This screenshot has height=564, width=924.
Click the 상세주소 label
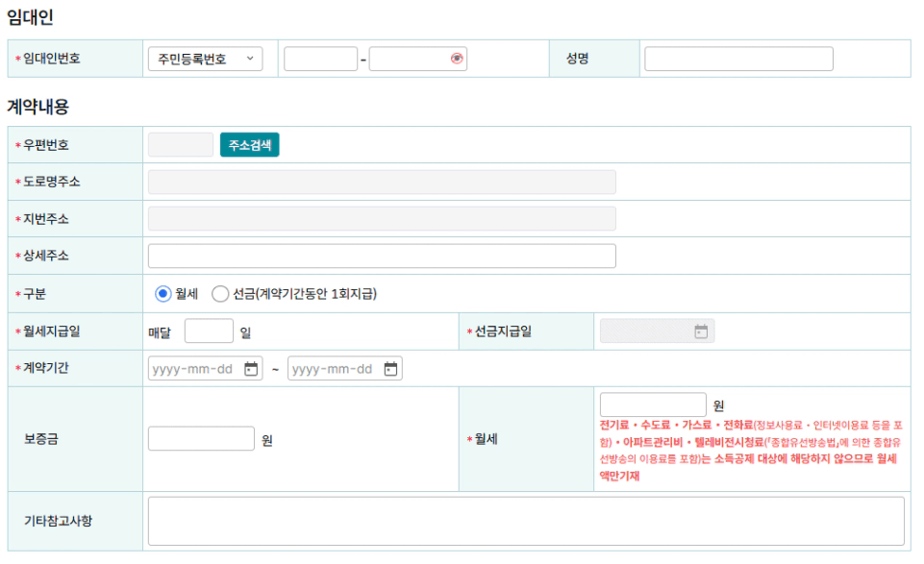(45, 256)
